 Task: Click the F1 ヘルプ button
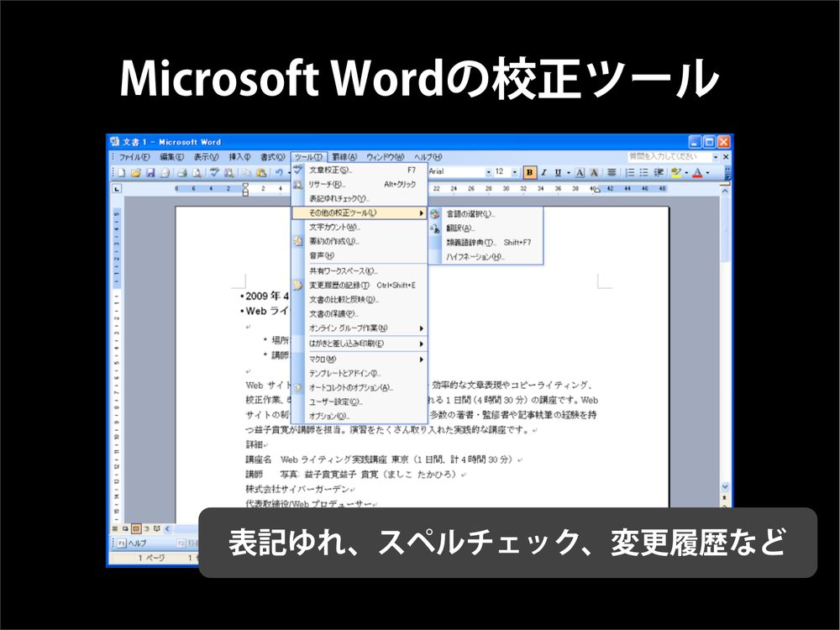pos(132,543)
